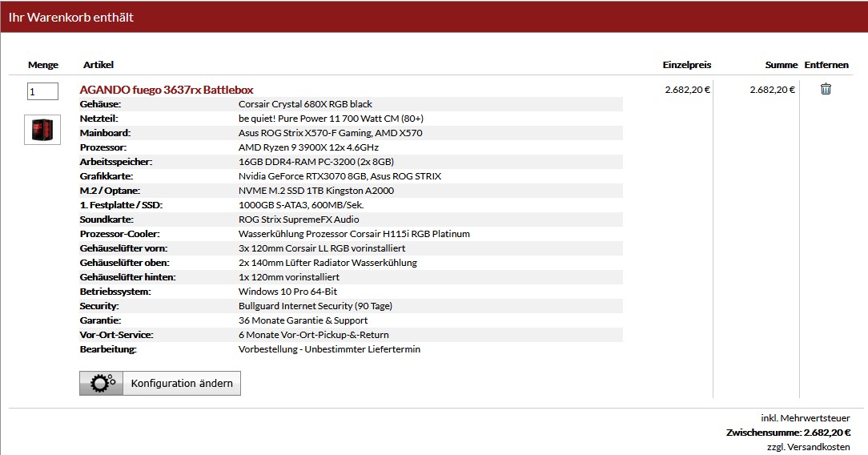Click ROG Strix SupremeFX Audio value
Image resolution: width=868 pixels, height=455 pixels.
pos(299,219)
